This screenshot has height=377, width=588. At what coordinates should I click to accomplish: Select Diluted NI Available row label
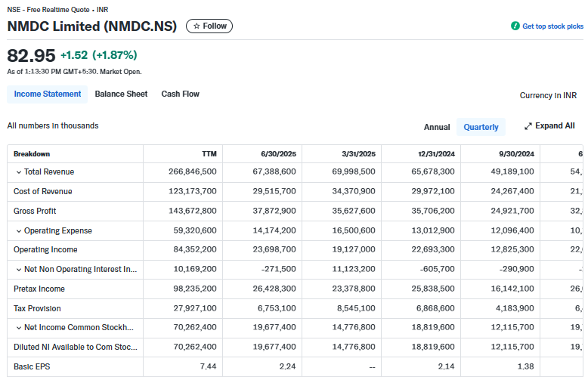[x=76, y=347]
